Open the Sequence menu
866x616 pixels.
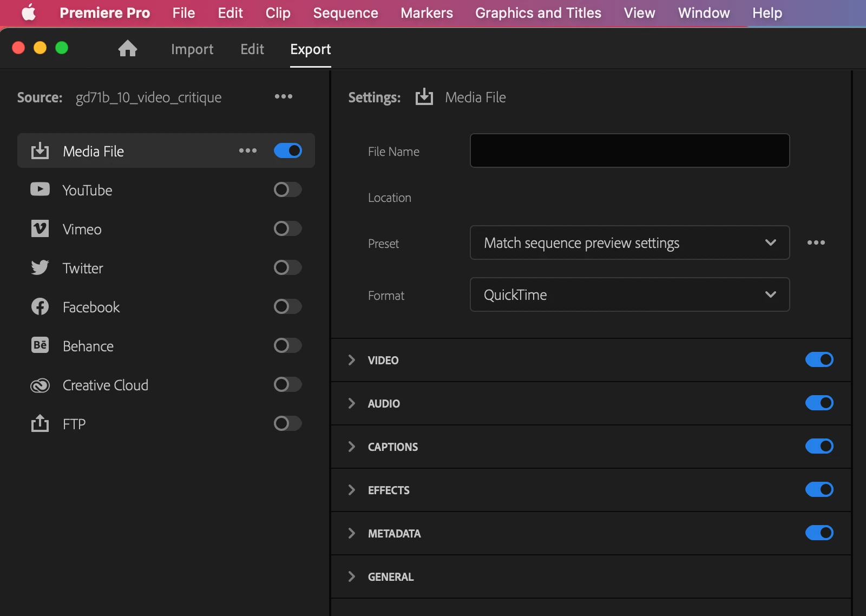(x=345, y=12)
